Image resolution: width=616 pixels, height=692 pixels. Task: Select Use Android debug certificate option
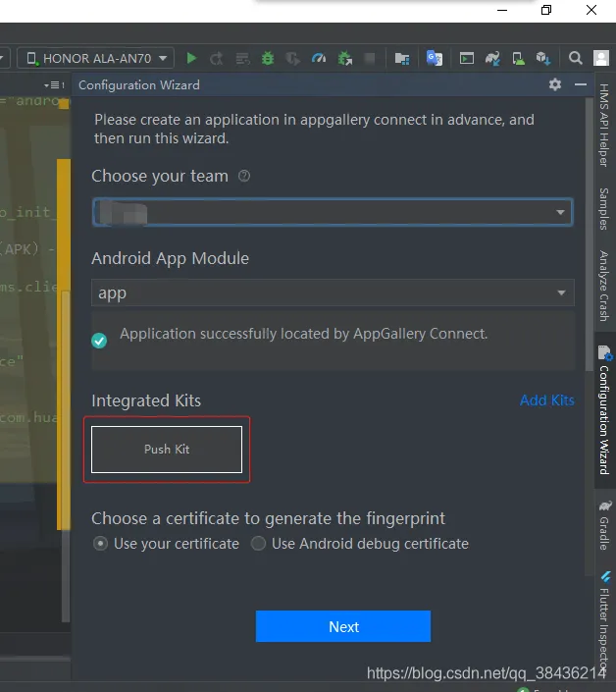click(258, 543)
